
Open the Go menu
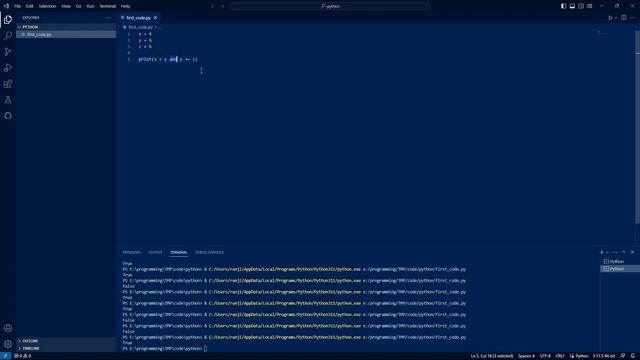tap(78, 6)
